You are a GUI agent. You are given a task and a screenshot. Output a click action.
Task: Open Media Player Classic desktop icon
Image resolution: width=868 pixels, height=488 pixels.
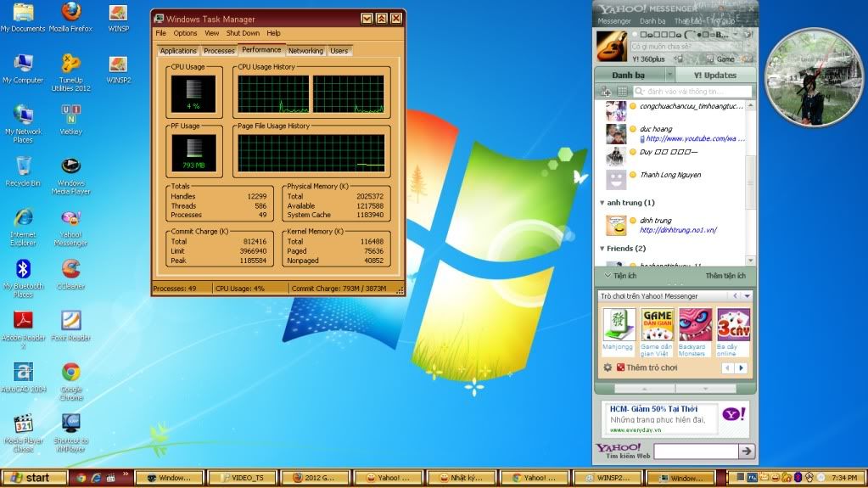coord(23,433)
